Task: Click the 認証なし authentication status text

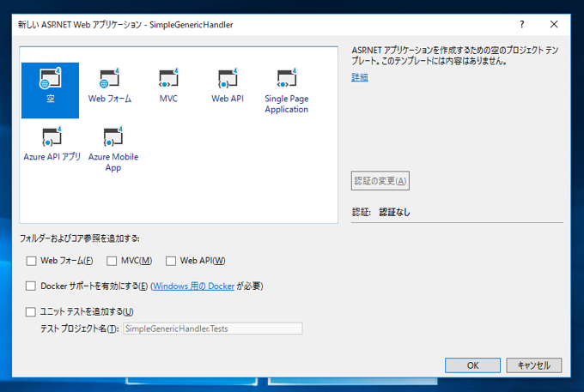Action: pos(394,213)
